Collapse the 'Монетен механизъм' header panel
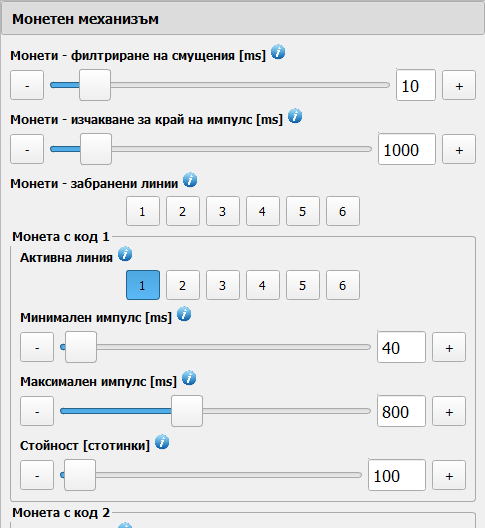 point(242,19)
